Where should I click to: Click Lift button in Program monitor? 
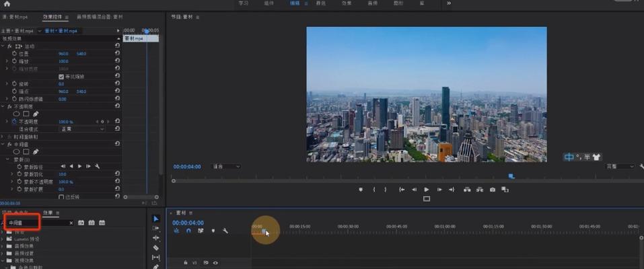(467, 190)
